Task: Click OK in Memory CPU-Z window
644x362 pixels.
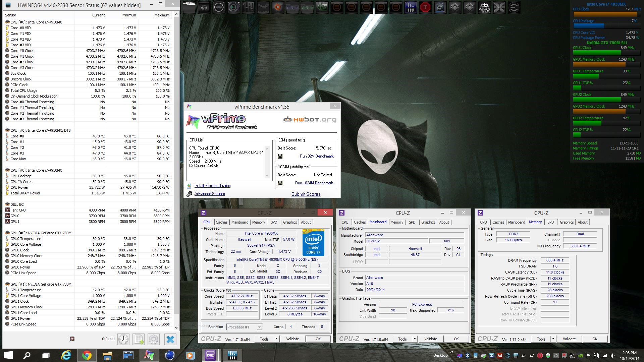Action: click(x=595, y=339)
